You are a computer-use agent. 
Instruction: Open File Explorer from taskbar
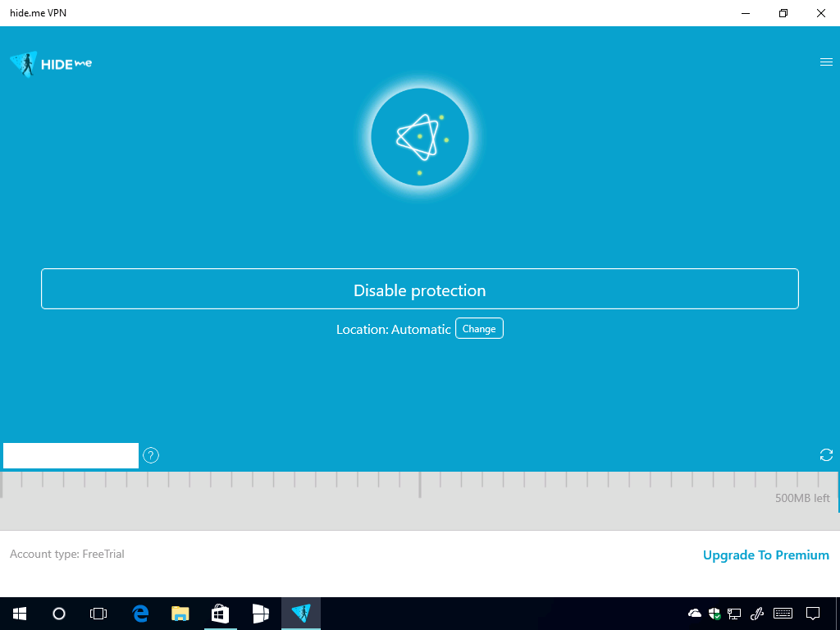180,614
